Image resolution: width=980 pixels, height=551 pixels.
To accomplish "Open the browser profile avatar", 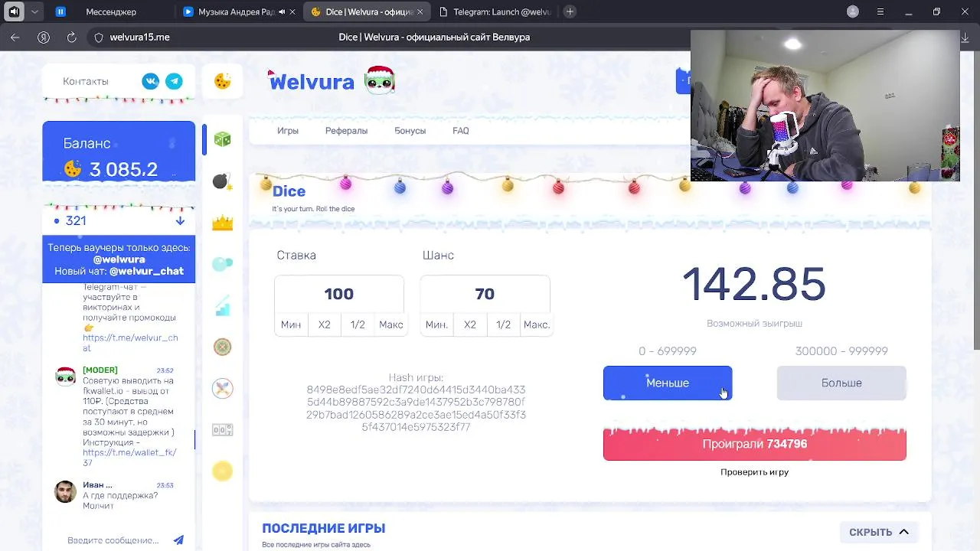I will (x=853, y=11).
